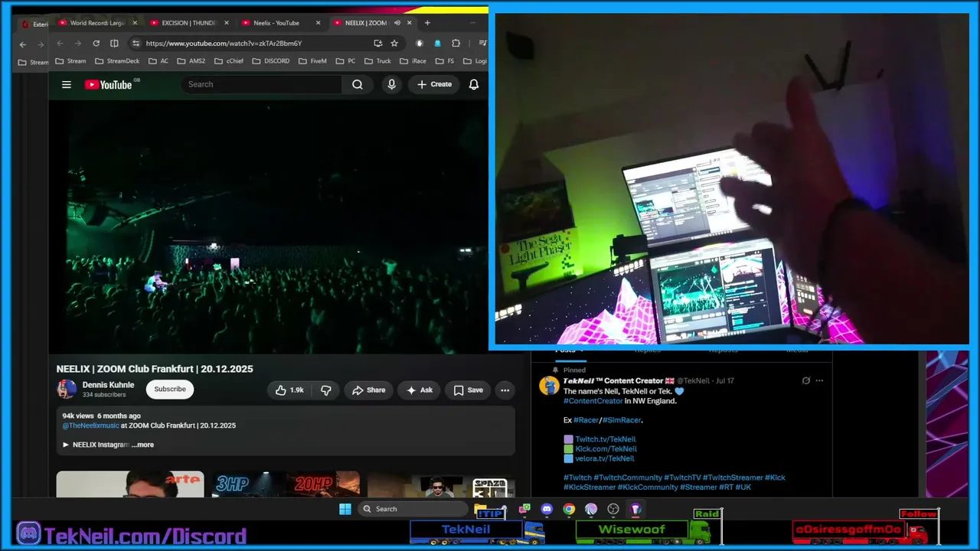Click the #ContentCreator hashtag
This screenshot has height=551, width=980.
(593, 401)
